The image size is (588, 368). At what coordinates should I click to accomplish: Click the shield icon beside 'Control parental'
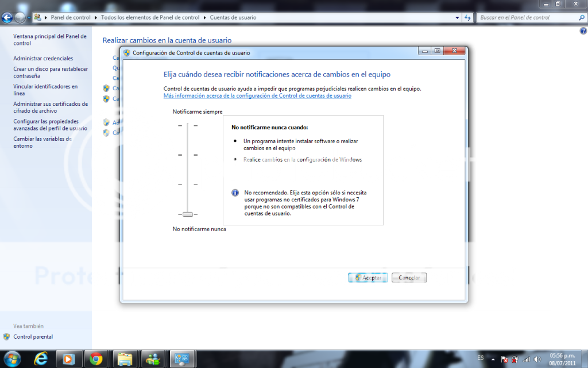[x=6, y=337]
